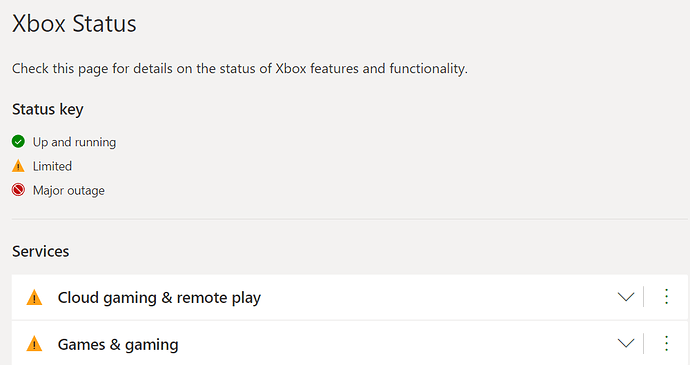Image resolution: width=690 pixels, height=365 pixels.
Task: Click the Services section heading
Action: coord(40,251)
